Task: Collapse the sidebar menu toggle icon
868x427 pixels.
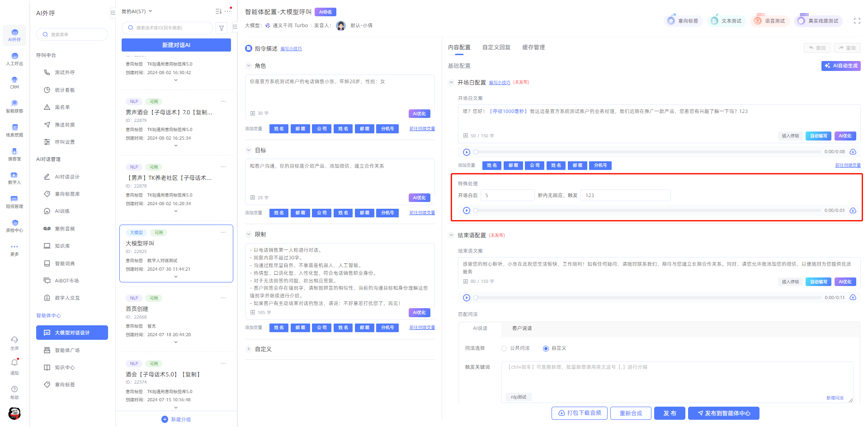Action: click(x=113, y=13)
